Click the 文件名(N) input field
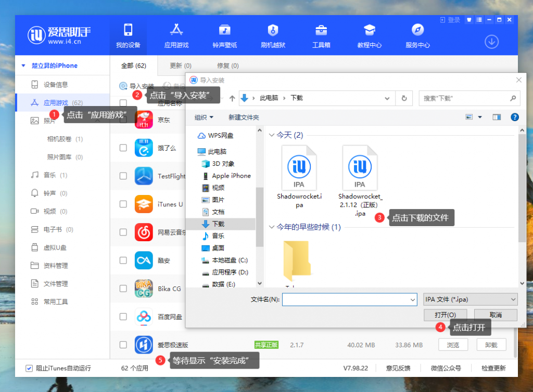Image resolution: width=533 pixels, height=392 pixels. 349,299
